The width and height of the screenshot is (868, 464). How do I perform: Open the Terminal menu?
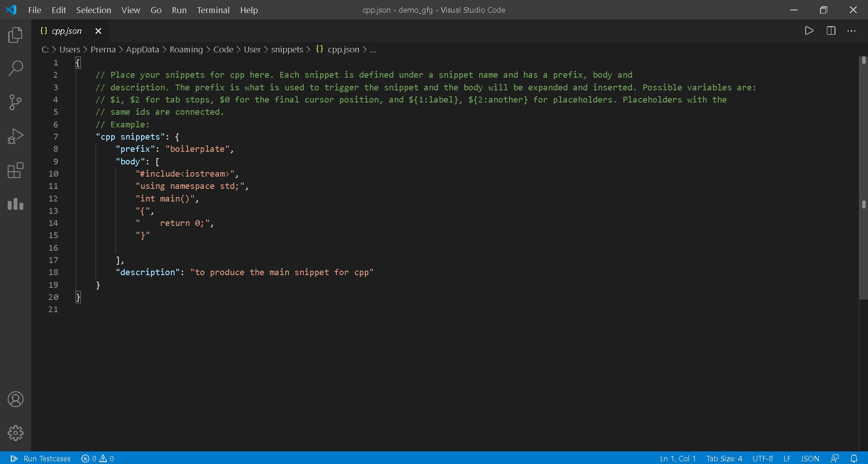(213, 10)
